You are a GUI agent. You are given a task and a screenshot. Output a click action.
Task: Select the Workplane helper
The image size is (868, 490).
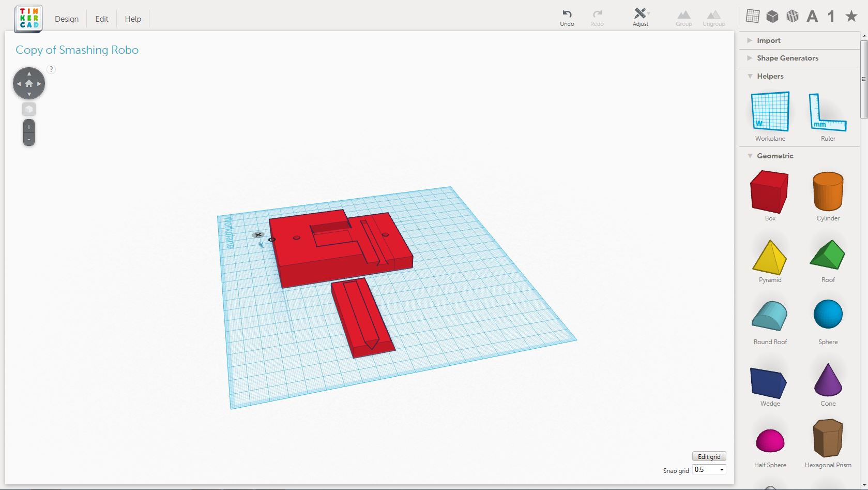(x=770, y=112)
